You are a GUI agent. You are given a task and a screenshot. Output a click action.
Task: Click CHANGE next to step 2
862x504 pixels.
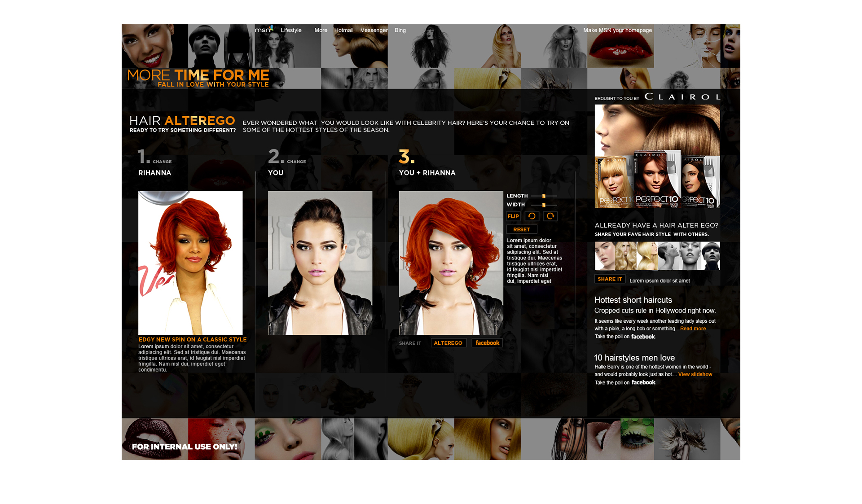(x=296, y=162)
